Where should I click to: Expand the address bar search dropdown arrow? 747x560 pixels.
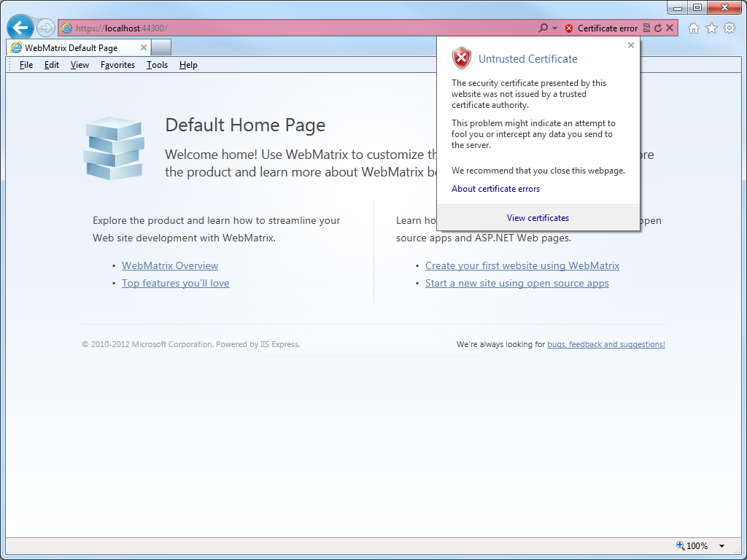[554, 28]
